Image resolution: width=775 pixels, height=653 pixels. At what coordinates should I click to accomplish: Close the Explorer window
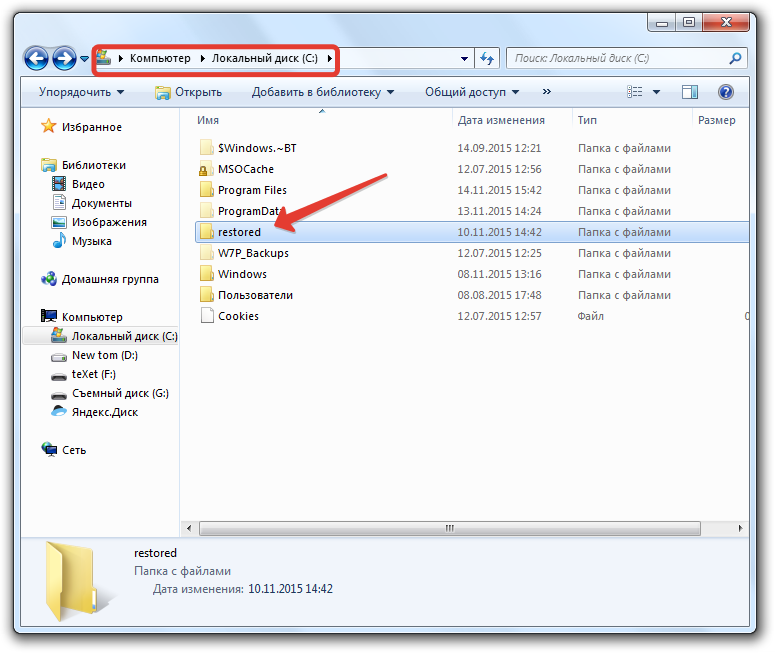tap(726, 23)
